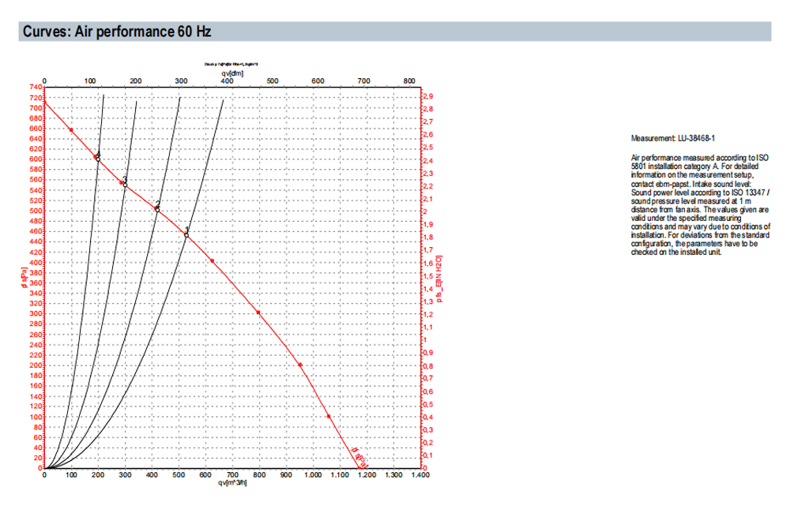
Task: Click "500" on the left red pressure axis
Action: pyautogui.click(x=36, y=211)
